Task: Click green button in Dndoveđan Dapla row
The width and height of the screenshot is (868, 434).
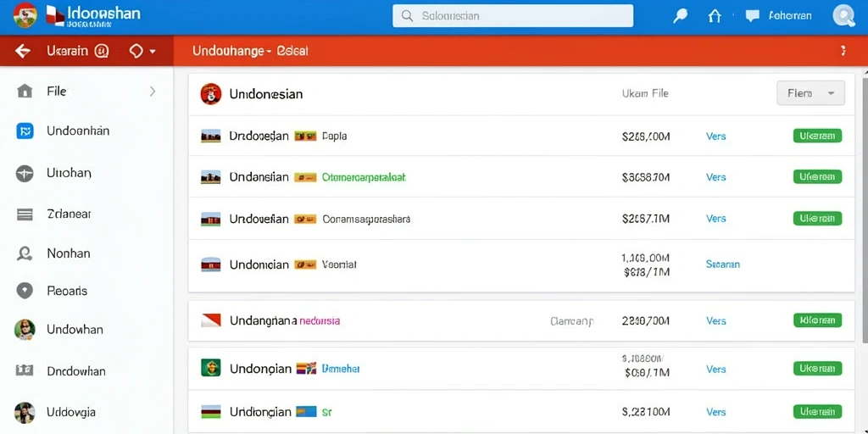Action: 818,136
